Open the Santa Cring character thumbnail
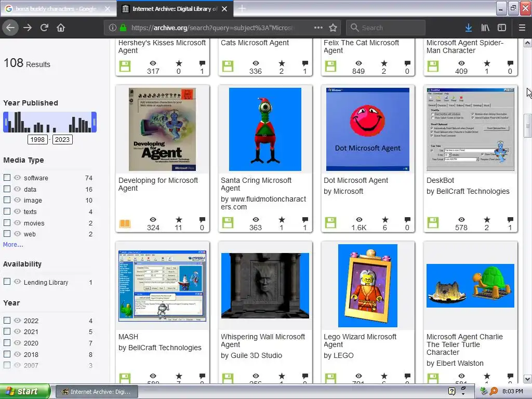Screen dimensions: 532x399 point(265,129)
